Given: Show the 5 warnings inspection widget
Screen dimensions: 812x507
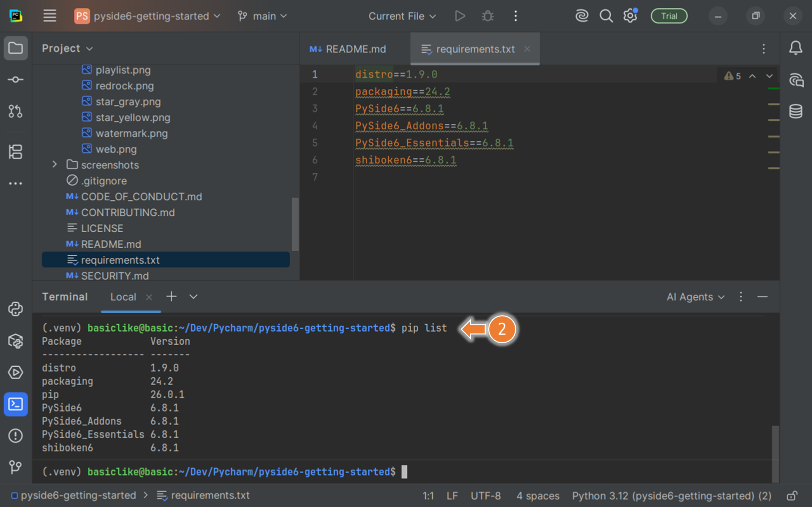Looking at the screenshot, I should 733,76.
